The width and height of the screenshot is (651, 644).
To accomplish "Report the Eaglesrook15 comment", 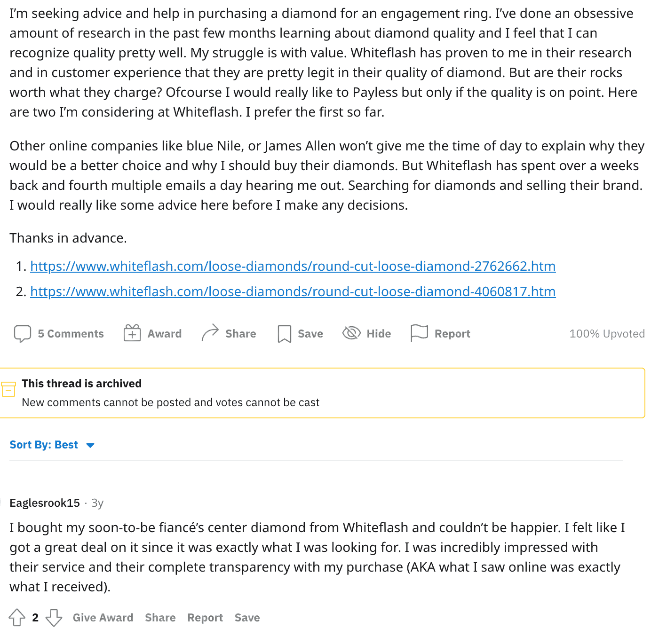I will pyautogui.click(x=205, y=617).
